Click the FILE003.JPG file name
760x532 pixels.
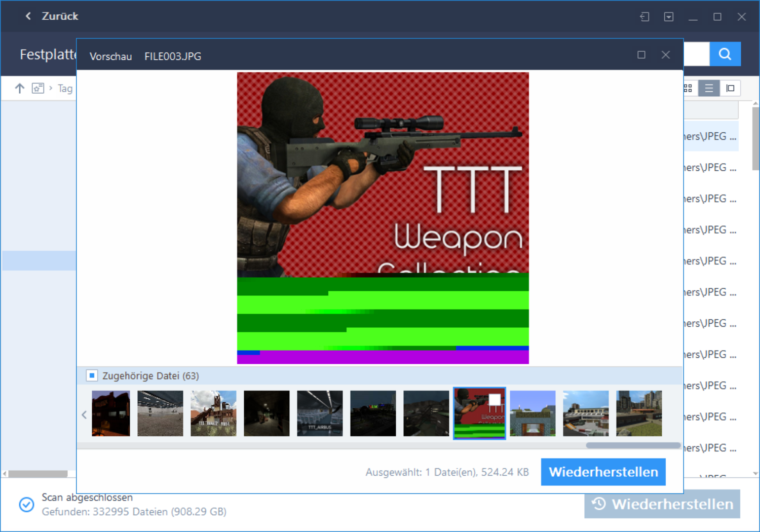(x=173, y=56)
